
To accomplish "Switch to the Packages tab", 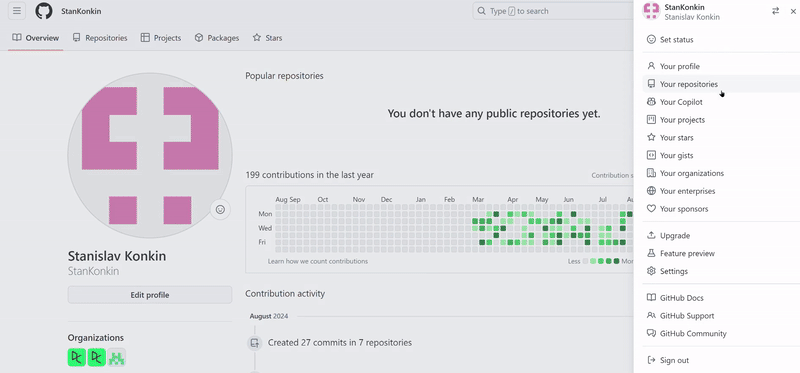I will [217, 38].
